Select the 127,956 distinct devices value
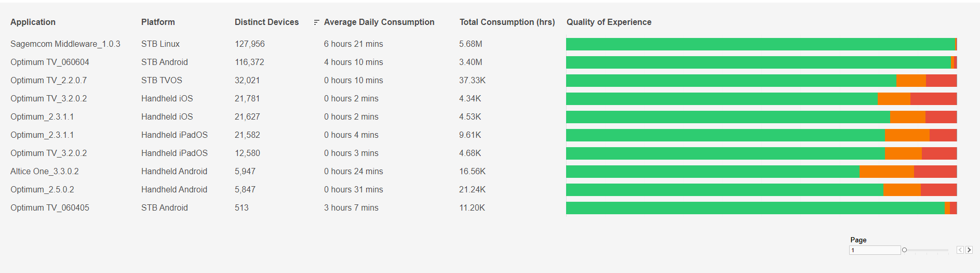The image size is (980, 273). (x=250, y=44)
